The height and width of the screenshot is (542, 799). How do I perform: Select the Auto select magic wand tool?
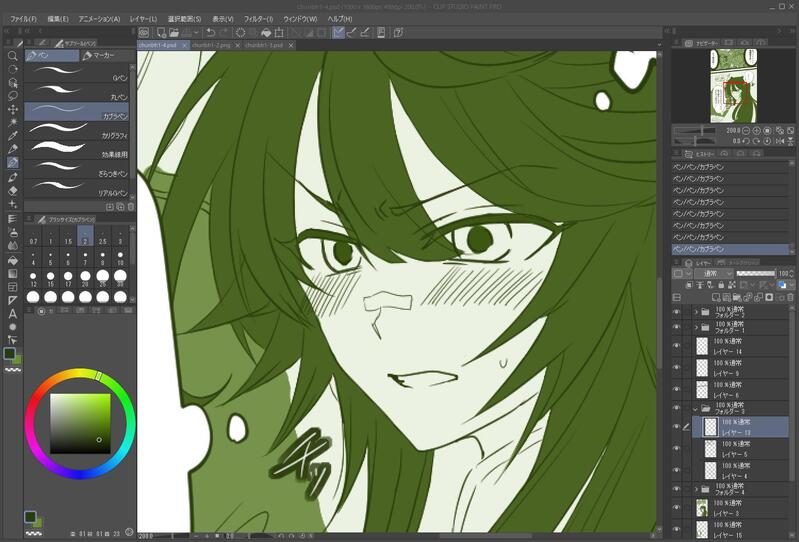(x=13, y=122)
